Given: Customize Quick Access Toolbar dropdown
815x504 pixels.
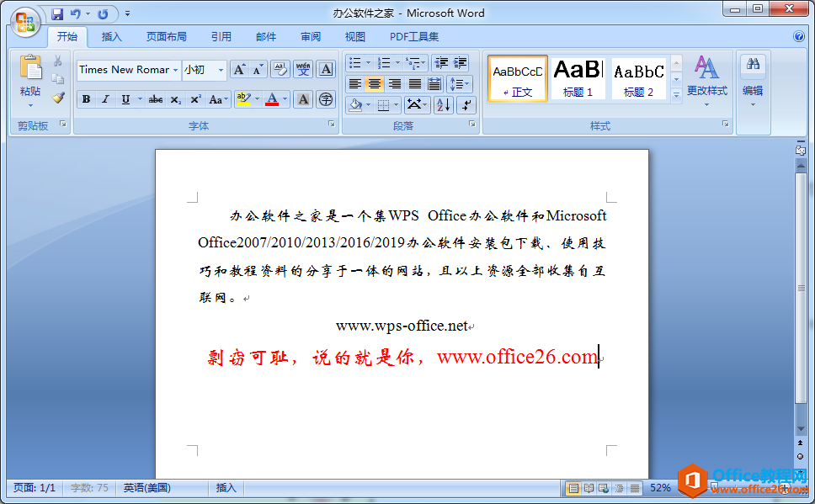Looking at the screenshot, I should [x=127, y=14].
